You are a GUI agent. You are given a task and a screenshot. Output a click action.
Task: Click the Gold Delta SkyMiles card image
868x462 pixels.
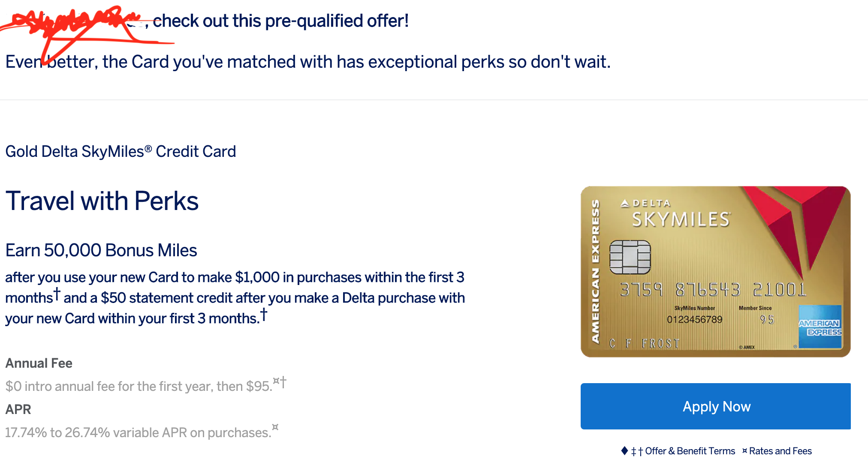click(x=715, y=271)
